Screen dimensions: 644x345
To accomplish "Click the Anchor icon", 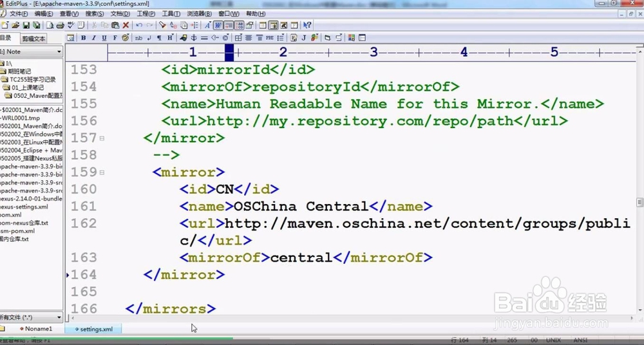I will [193, 38].
